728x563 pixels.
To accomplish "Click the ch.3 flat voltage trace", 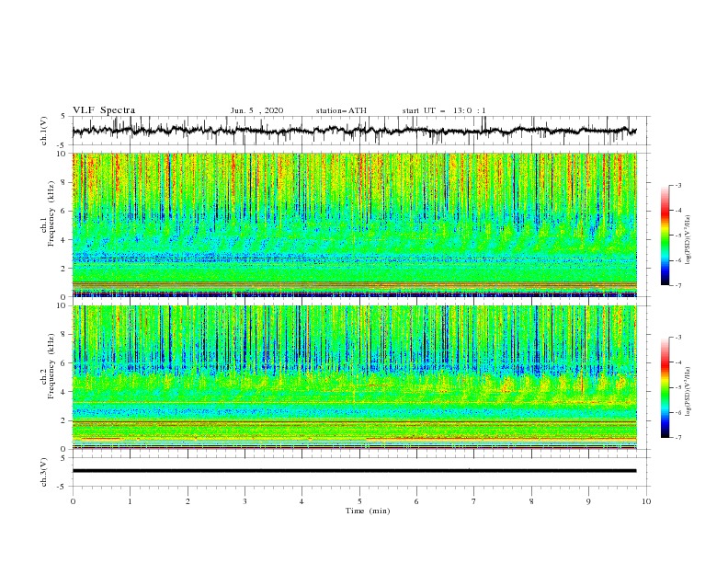I will click(x=354, y=471).
